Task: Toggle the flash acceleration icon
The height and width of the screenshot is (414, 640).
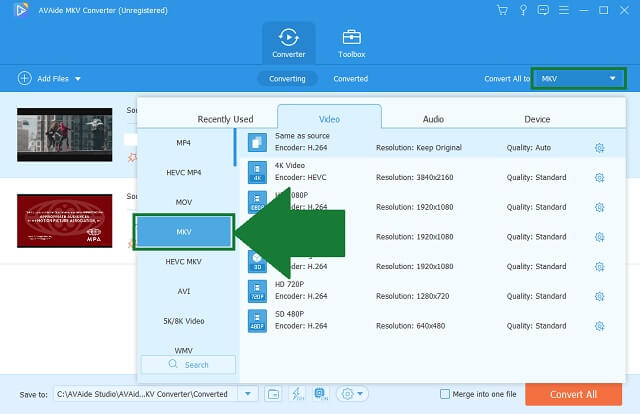Action: click(x=297, y=394)
